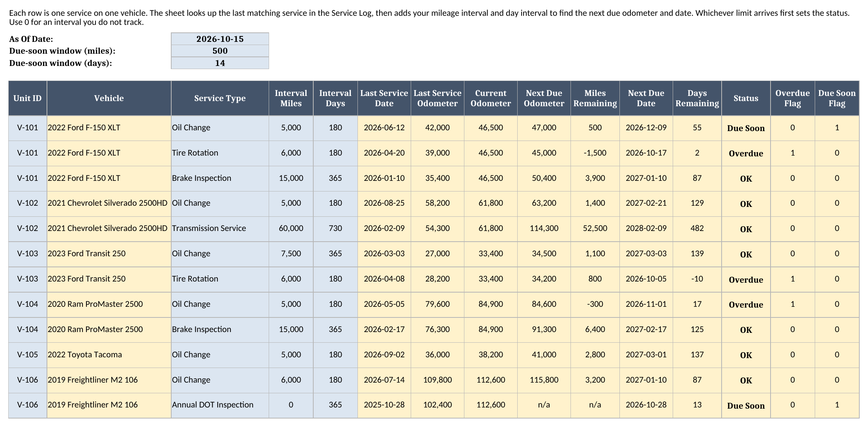Click the last service date 2025-10-28
The height and width of the screenshot is (428, 868).
[384, 405]
